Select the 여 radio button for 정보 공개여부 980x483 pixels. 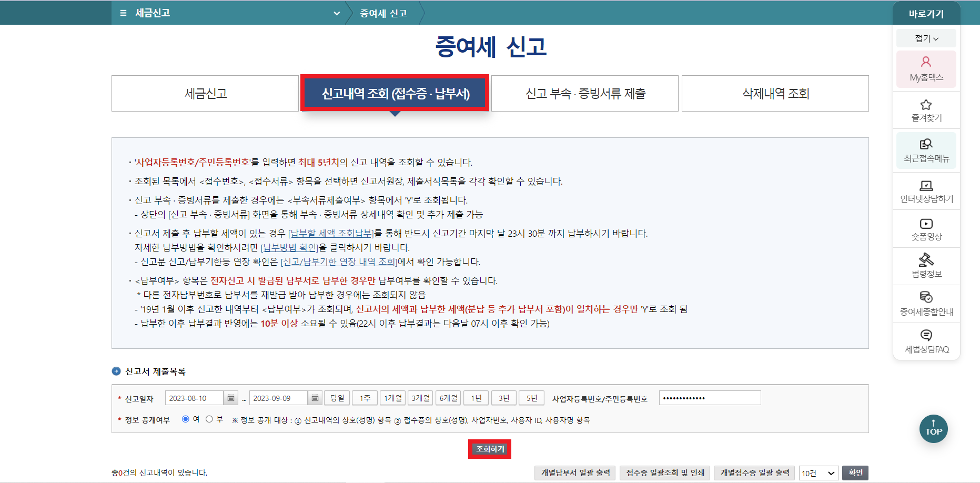pos(185,419)
